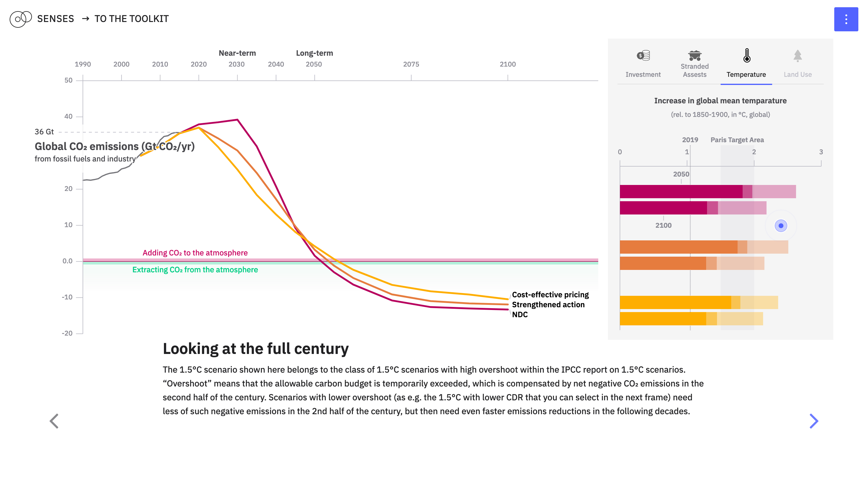Navigate to next frame arrow
868x488 pixels.
814,420
